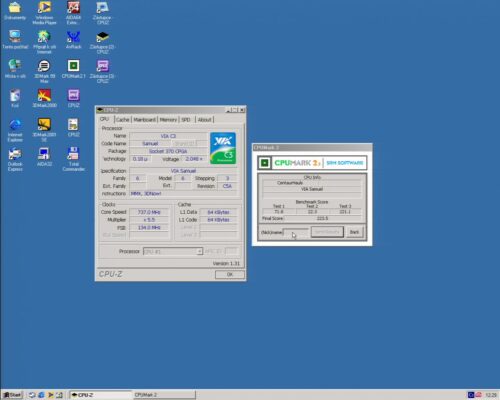Screen dimensions: 500x400
Task: Select the Final Score value in CPUMark
Action: point(322,218)
